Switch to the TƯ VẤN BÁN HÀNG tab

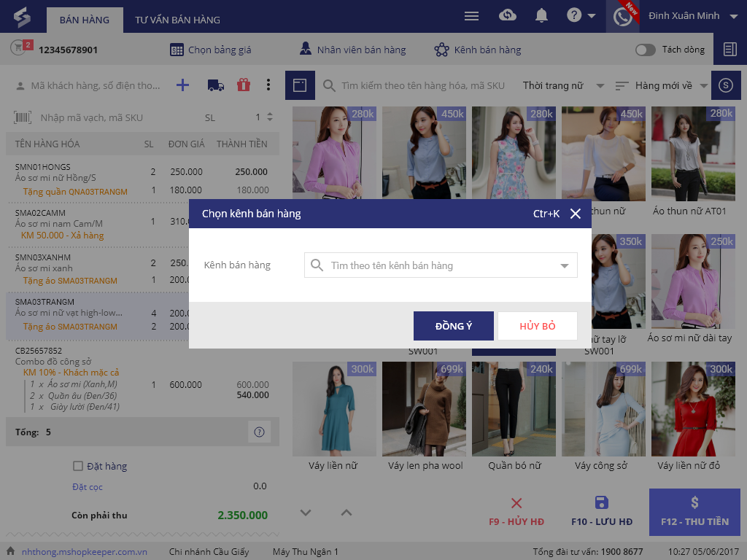pyautogui.click(x=177, y=20)
